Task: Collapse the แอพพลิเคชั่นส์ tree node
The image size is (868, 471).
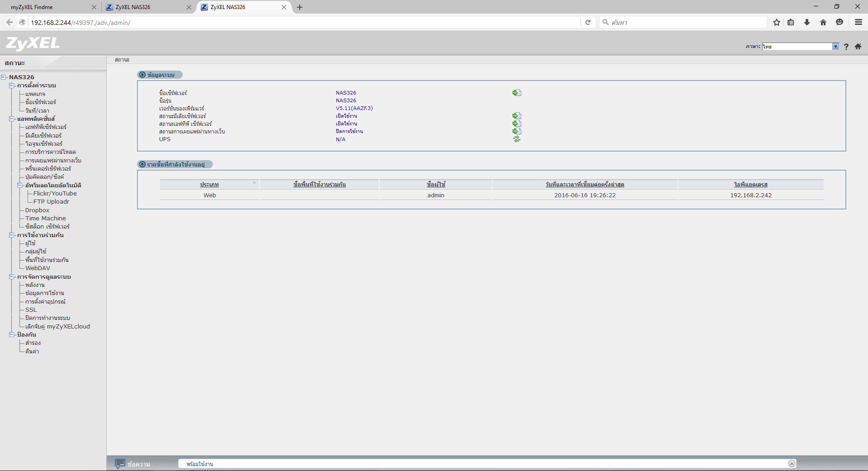Action: (12, 119)
